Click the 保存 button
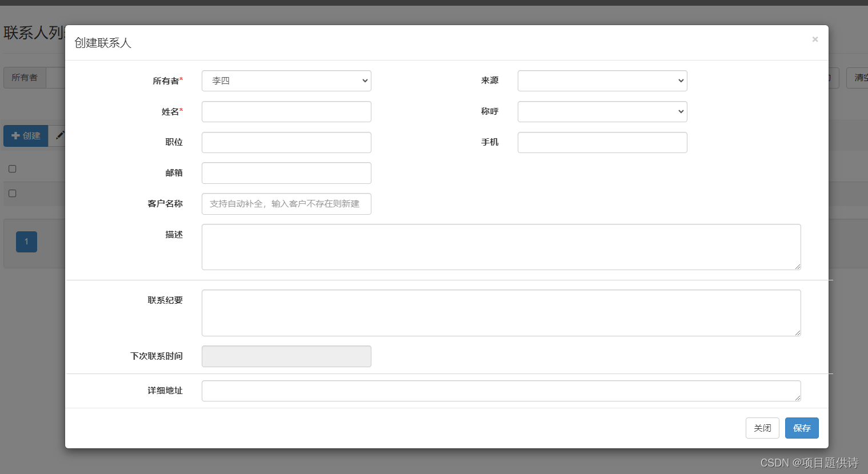868x474 pixels. coord(802,428)
